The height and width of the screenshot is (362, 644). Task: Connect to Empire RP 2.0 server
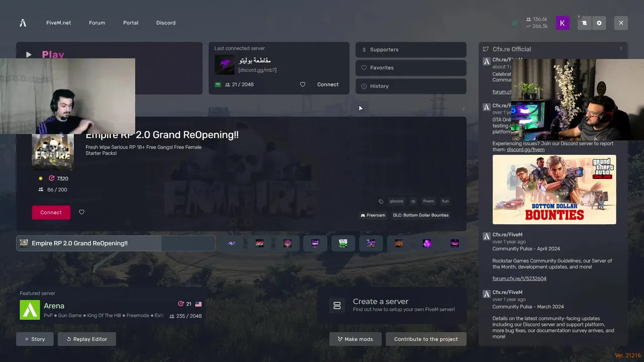51,213
